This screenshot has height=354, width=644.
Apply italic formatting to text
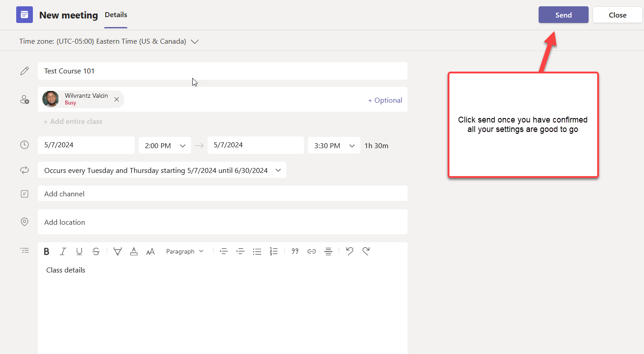pyautogui.click(x=63, y=251)
